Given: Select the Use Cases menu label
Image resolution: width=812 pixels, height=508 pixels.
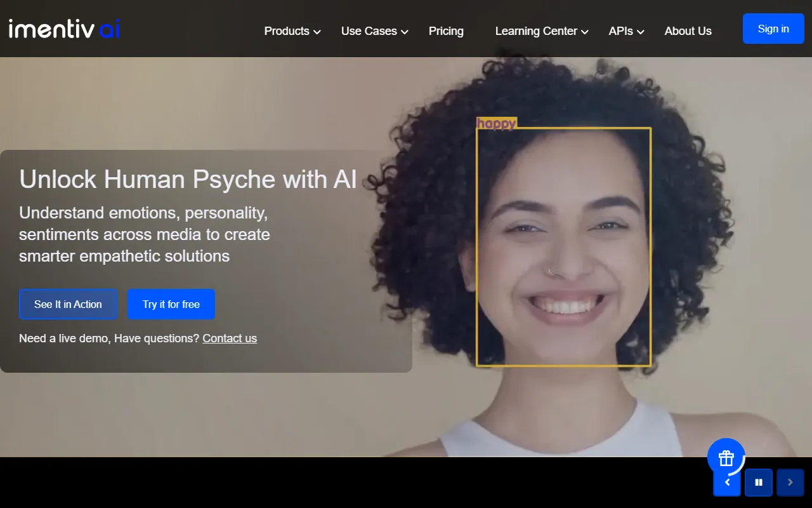Looking at the screenshot, I should (x=369, y=31).
